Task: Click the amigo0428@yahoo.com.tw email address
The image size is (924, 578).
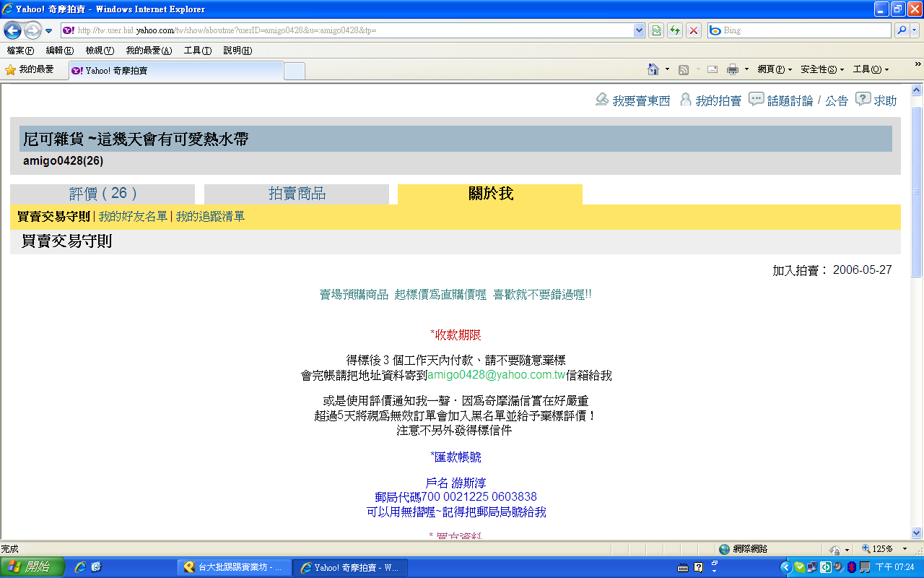Action: click(x=497, y=375)
